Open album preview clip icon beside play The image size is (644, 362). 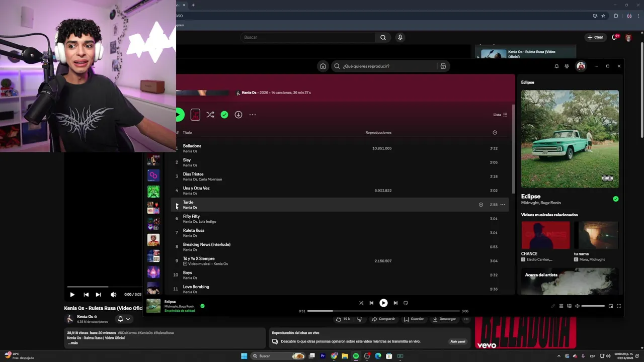coord(195,115)
